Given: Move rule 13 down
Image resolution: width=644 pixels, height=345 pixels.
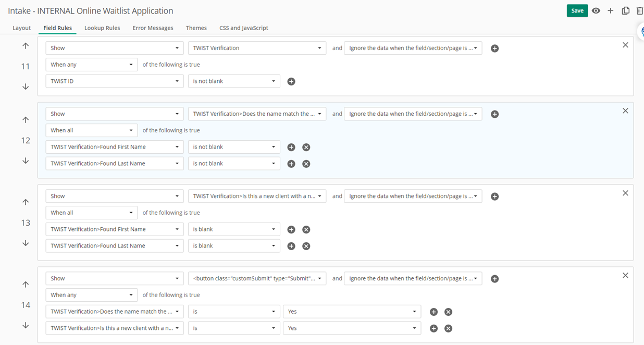Looking at the screenshot, I should pyautogui.click(x=26, y=243).
